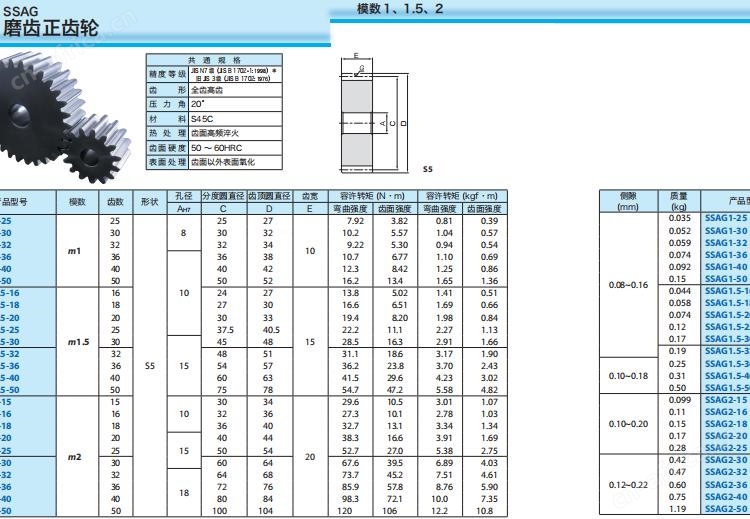Open the SSAG1-36 product link
The image size is (750, 519).
(725, 254)
